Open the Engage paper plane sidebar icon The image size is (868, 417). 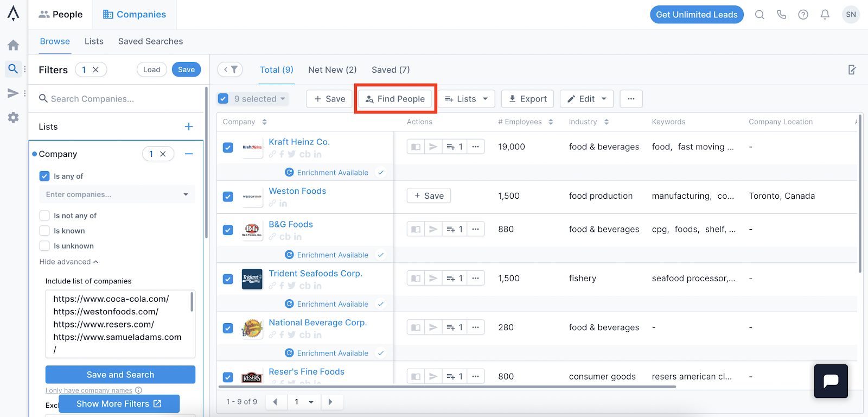pos(13,93)
